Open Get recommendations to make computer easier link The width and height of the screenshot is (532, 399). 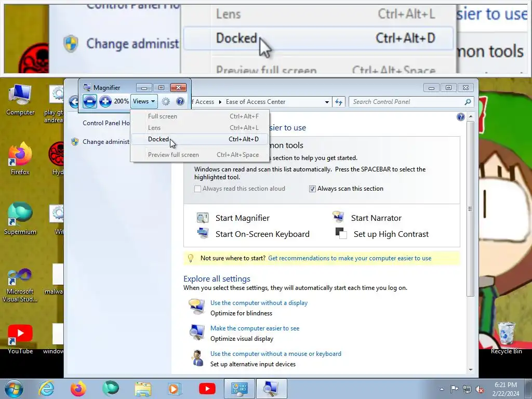coord(350,258)
